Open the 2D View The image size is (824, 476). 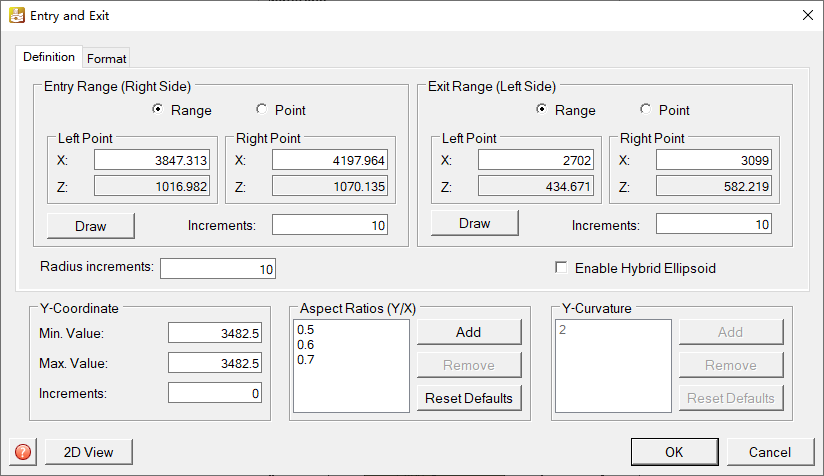(88, 452)
